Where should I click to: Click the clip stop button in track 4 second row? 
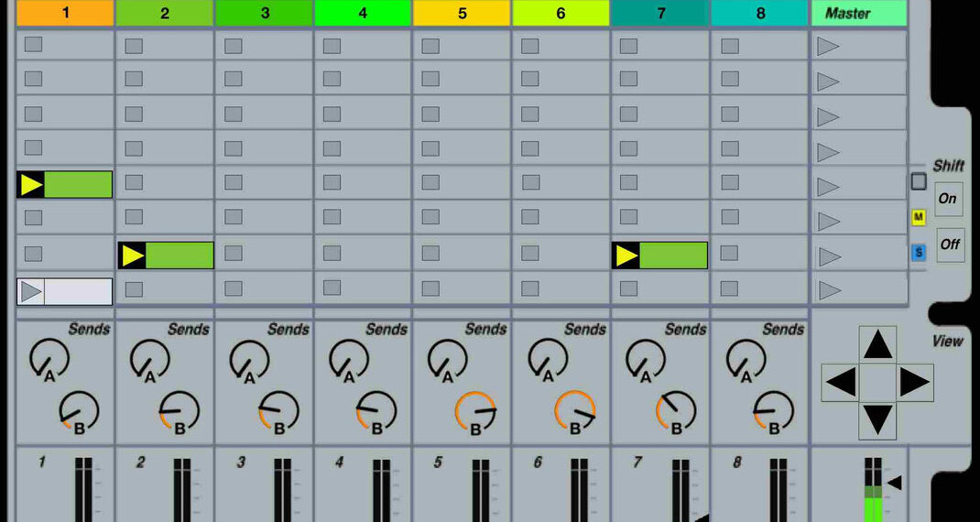point(332,79)
